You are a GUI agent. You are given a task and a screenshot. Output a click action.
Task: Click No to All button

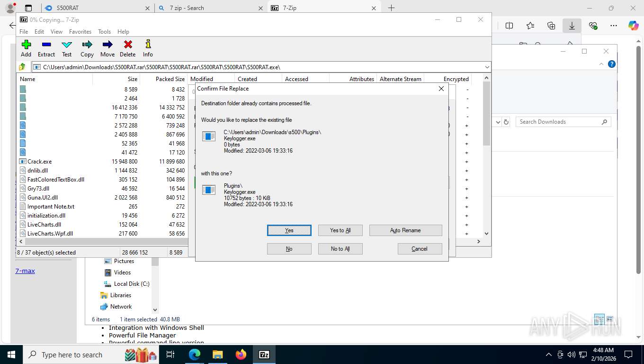pyautogui.click(x=340, y=249)
